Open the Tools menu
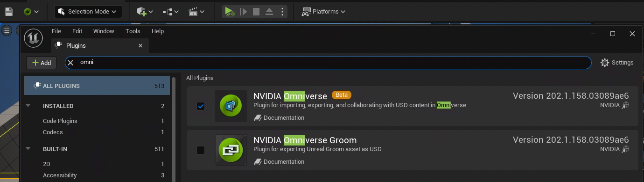The height and width of the screenshot is (182, 644). (133, 31)
